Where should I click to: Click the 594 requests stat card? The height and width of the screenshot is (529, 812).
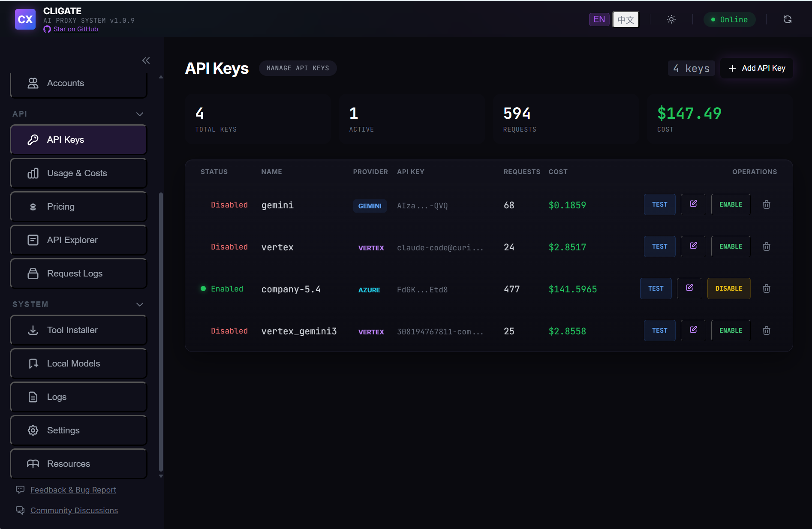coord(565,119)
